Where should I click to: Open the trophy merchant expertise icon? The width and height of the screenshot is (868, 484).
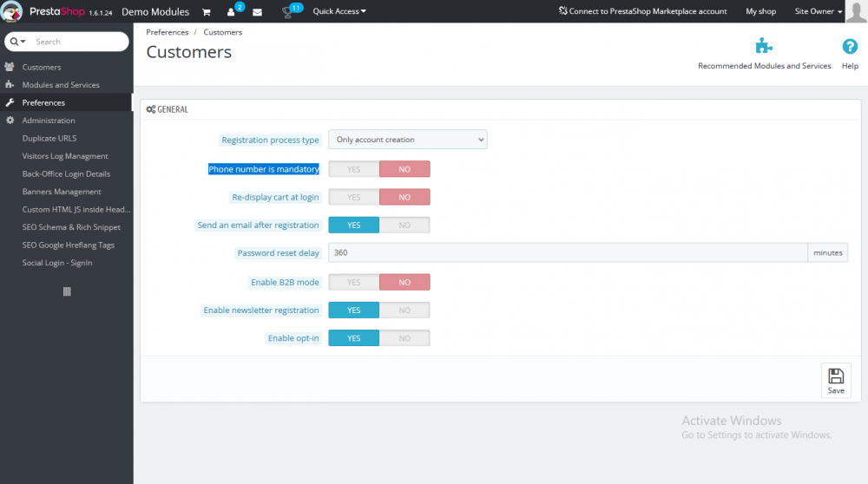286,12
